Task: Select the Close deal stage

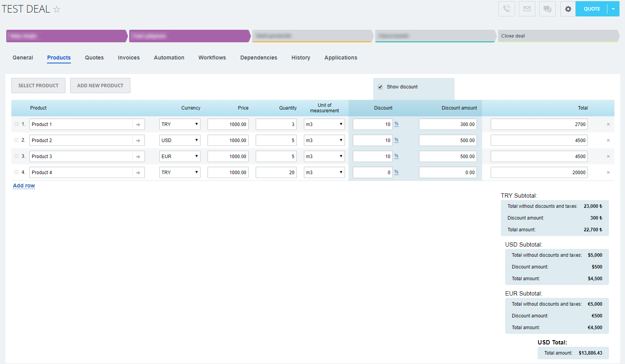Action: [559, 36]
